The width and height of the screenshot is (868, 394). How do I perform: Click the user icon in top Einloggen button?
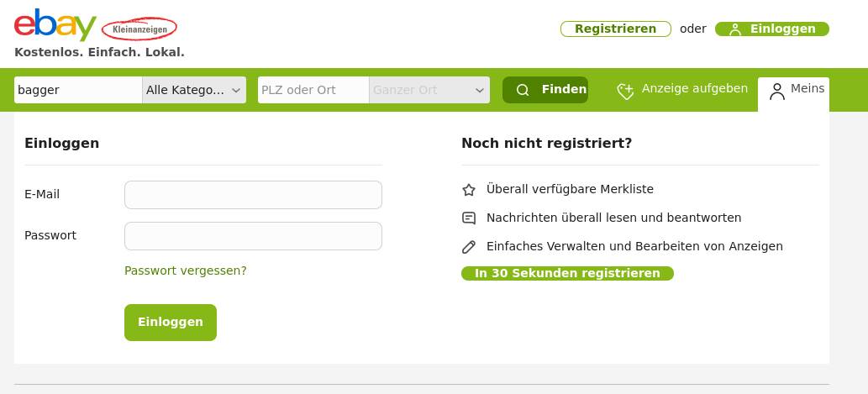[735, 29]
